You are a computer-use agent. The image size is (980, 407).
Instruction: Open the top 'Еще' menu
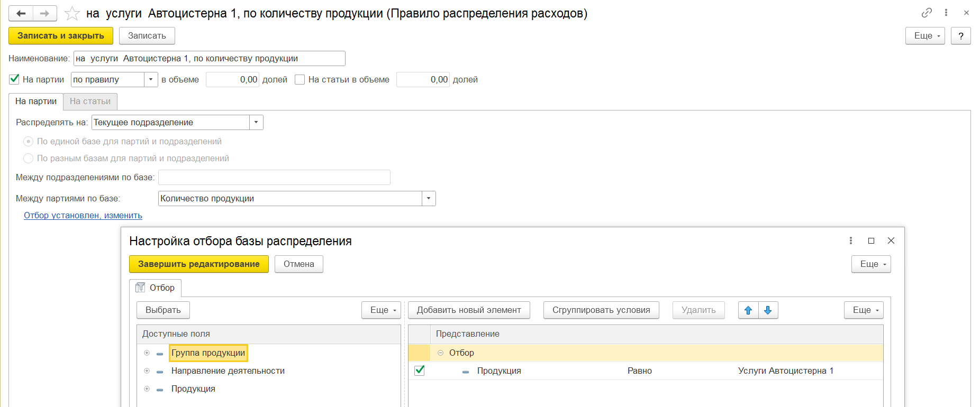coord(925,36)
